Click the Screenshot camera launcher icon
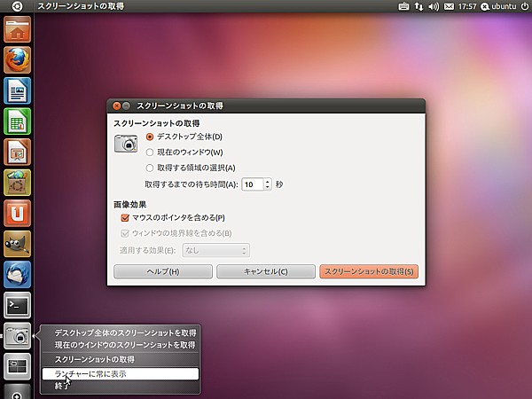532x399 pixels. click(18, 336)
